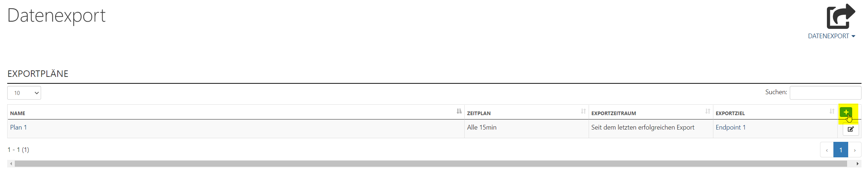Screen dimensions: 868x179
Task: Click the horizontal scrollbar track
Action: tap(431, 164)
